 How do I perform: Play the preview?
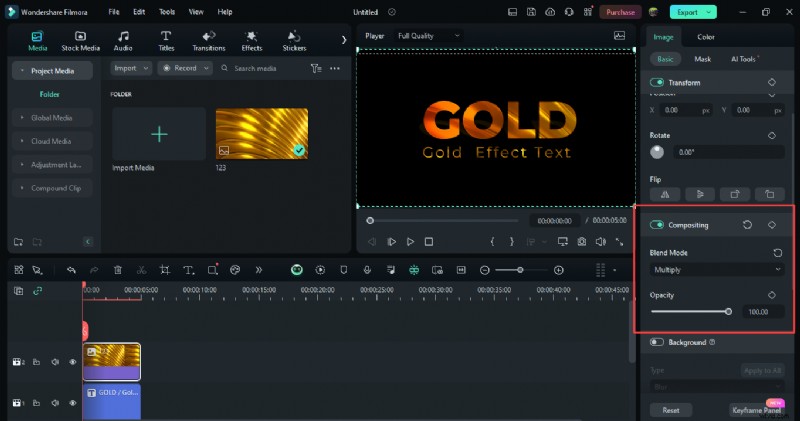(x=410, y=242)
